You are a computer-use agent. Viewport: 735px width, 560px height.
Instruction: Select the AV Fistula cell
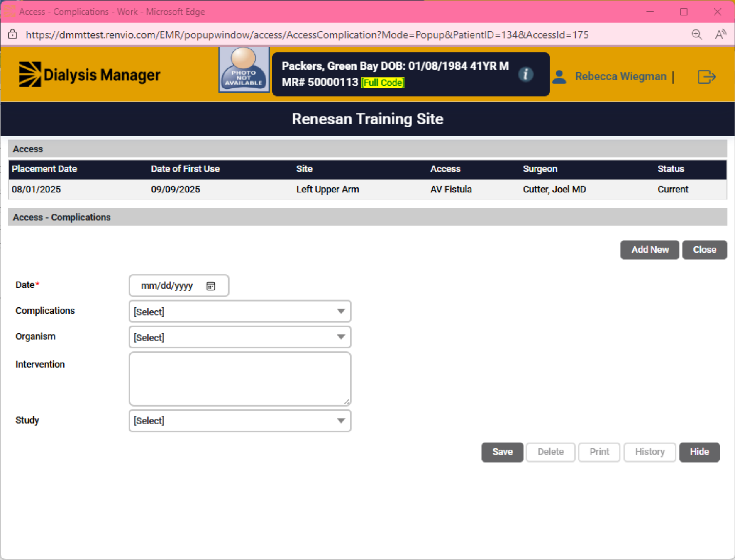451,190
